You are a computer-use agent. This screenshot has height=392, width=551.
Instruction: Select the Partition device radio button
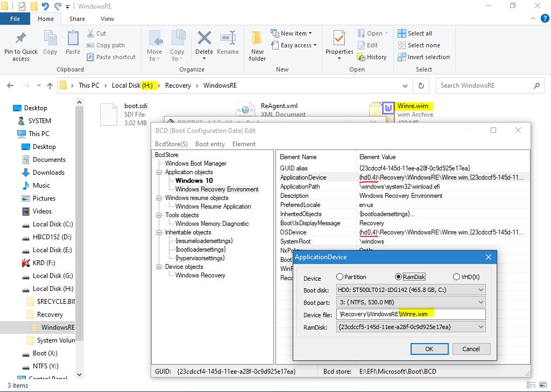340,277
